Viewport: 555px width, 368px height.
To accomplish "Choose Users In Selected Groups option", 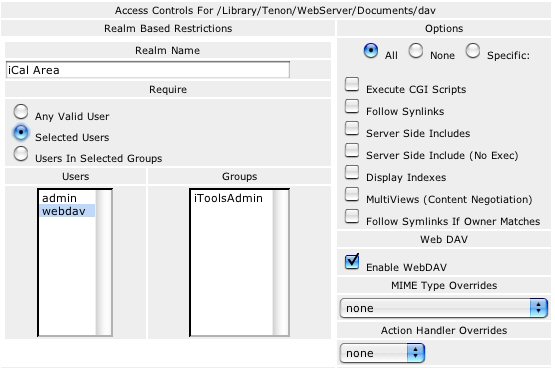I will (21, 154).
